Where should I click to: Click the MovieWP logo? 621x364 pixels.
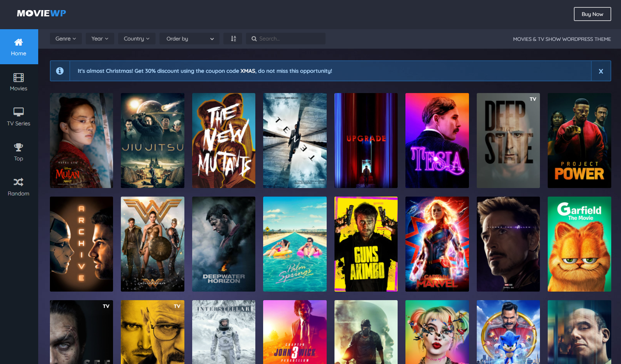pos(41,14)
